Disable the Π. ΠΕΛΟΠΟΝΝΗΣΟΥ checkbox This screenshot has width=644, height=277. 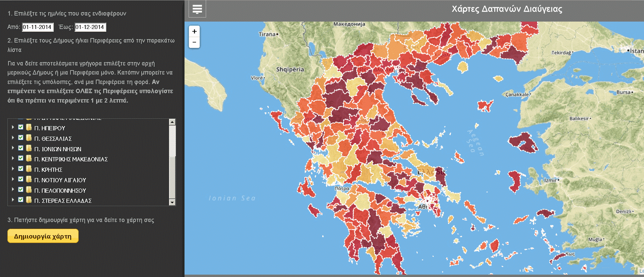click(21, 190)
